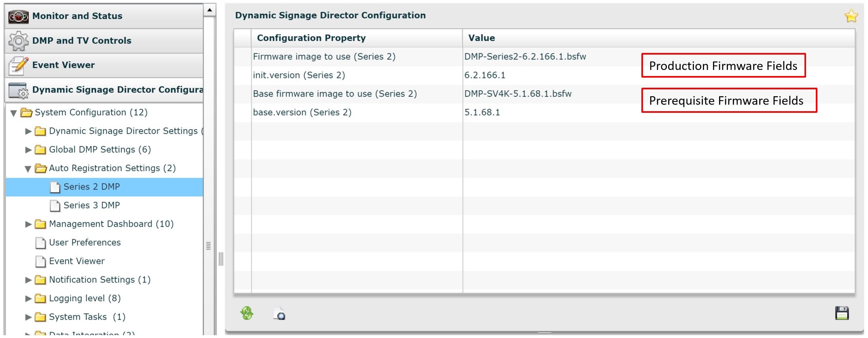Collapse Auto Registration Settings folder
The width and height of the screenshot is (868, 338).
point(28,169)
